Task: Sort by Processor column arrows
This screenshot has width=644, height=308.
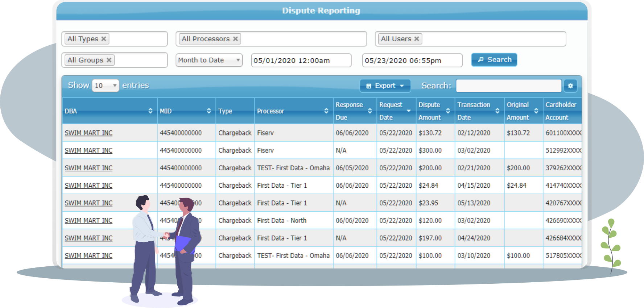Action: pos(326,111)
